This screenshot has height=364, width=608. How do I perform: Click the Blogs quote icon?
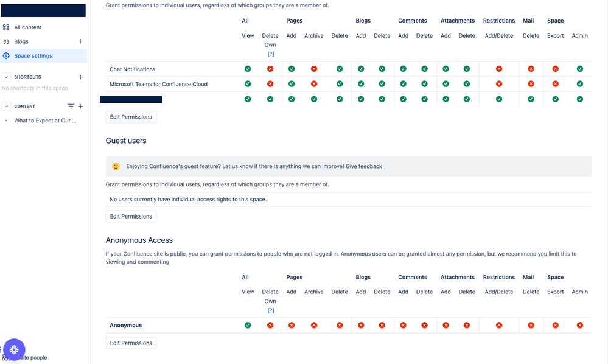point(6,41)
